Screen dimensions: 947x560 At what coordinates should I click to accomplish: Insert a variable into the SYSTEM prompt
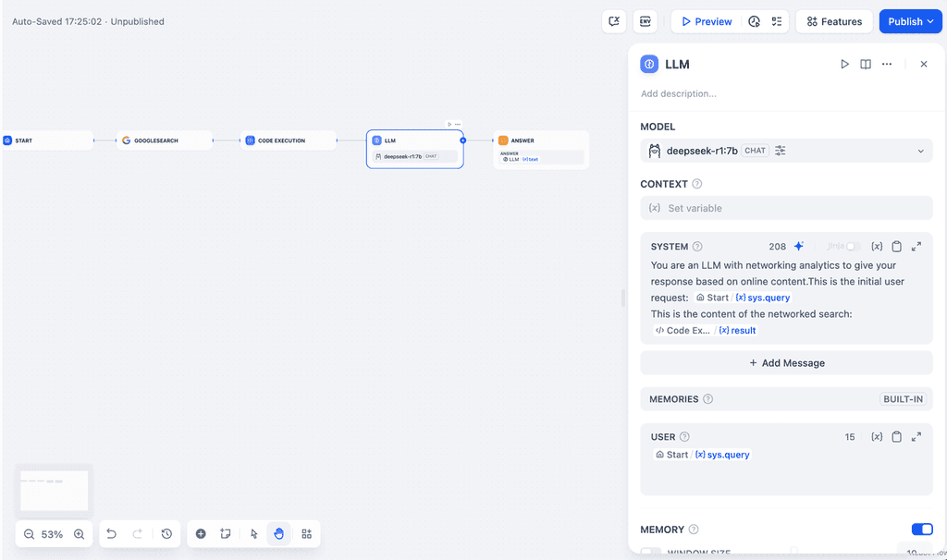tap(877, 246)
